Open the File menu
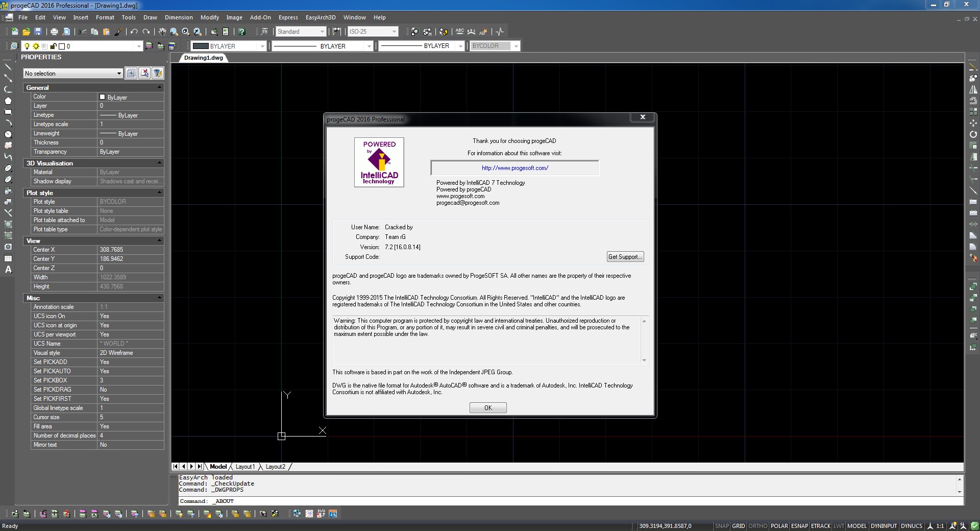980x531 pixels. coord(23,17)
